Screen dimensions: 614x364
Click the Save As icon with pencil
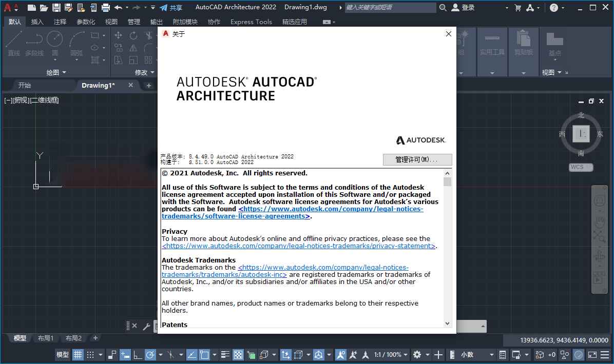click(x=68, y=7)
